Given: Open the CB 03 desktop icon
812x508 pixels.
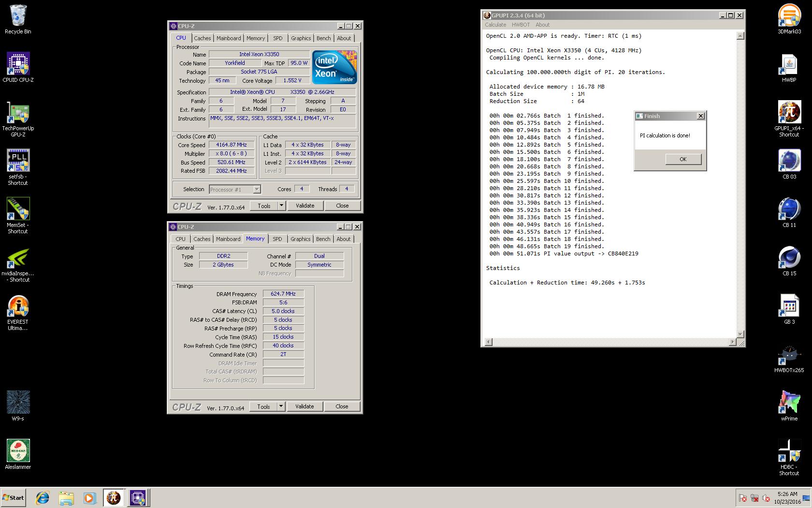Looking at the screenshot, I should point(789,164).
